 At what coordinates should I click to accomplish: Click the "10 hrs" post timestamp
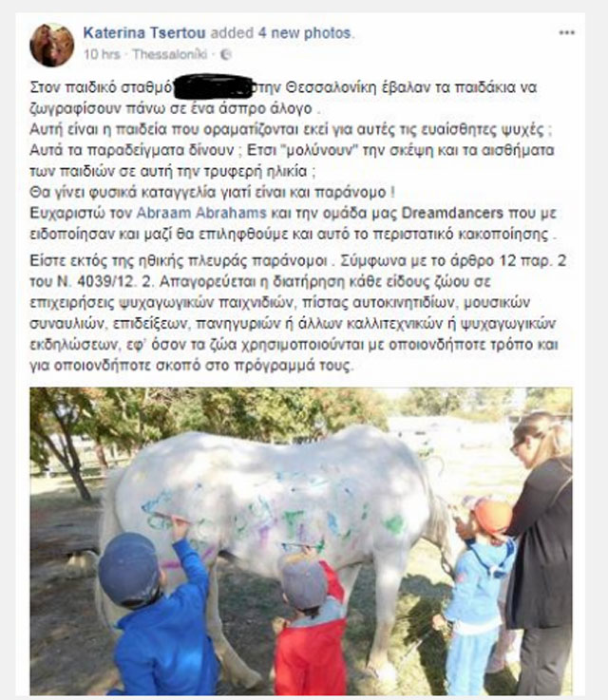(102, 54)
